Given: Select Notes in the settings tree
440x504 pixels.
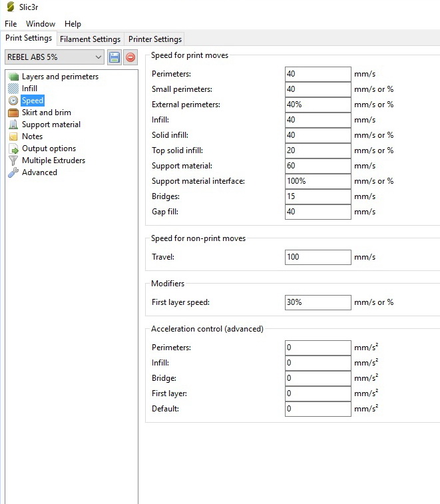Looking at the screenshot, I should coord(32,136).
